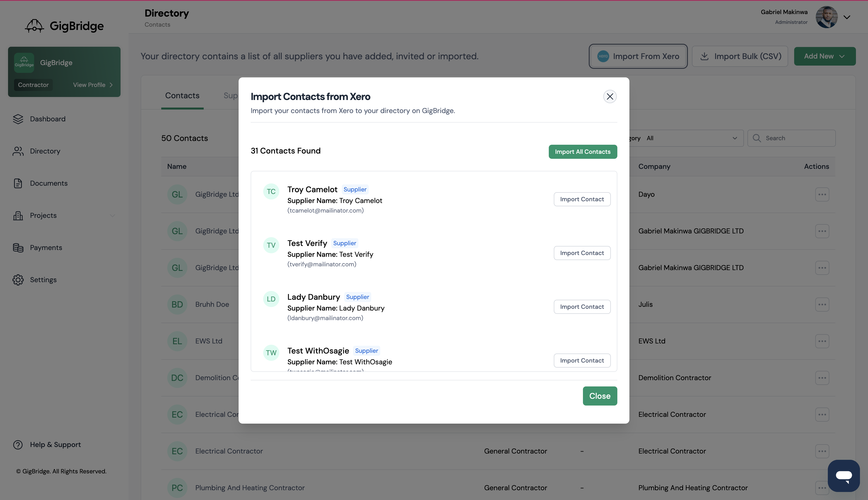Click '31 Contacts Found' text
Viewport: 868px width, 500px height.
[x=286, y=151]
